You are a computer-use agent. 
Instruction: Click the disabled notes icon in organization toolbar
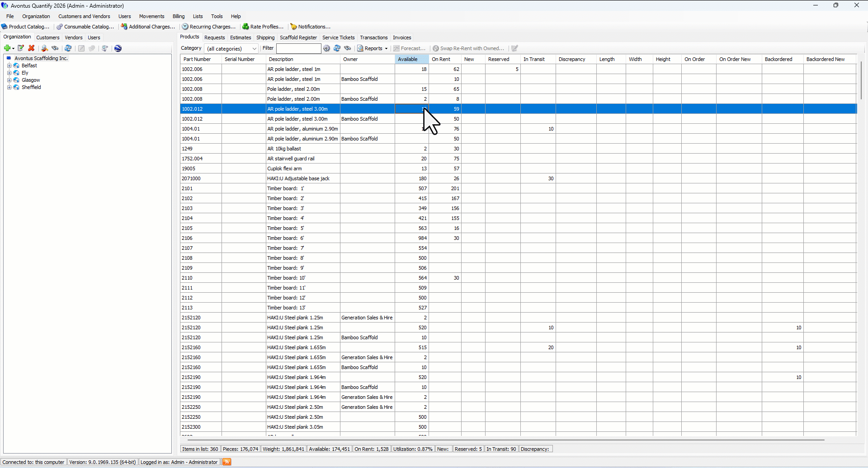click(81, 48)
